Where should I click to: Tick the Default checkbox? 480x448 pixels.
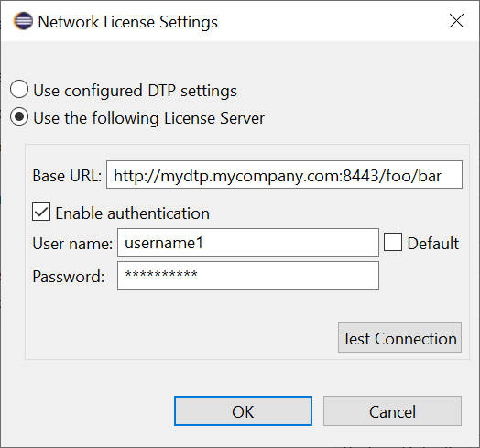pos(393,242)
